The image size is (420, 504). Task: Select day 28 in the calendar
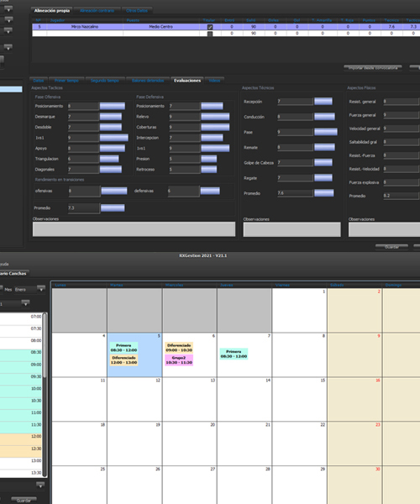tap(244, 485)
